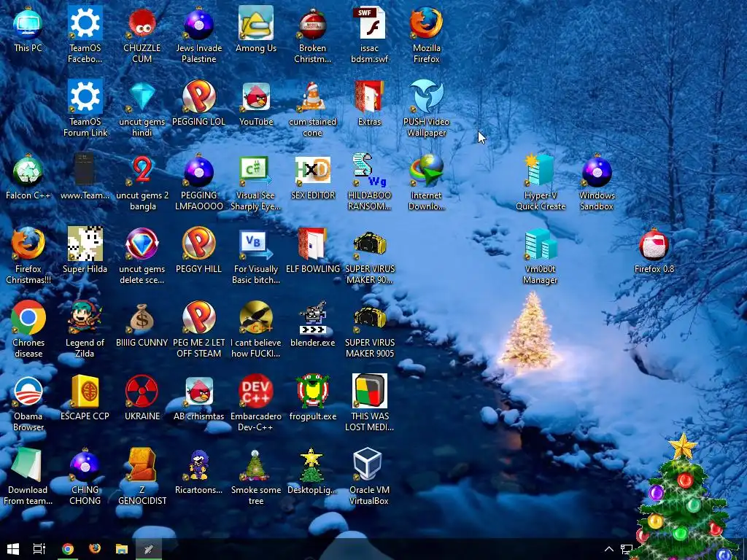Open Oracle VM VirtualBox
747x560 pixels.
click(x=368, y=464)
